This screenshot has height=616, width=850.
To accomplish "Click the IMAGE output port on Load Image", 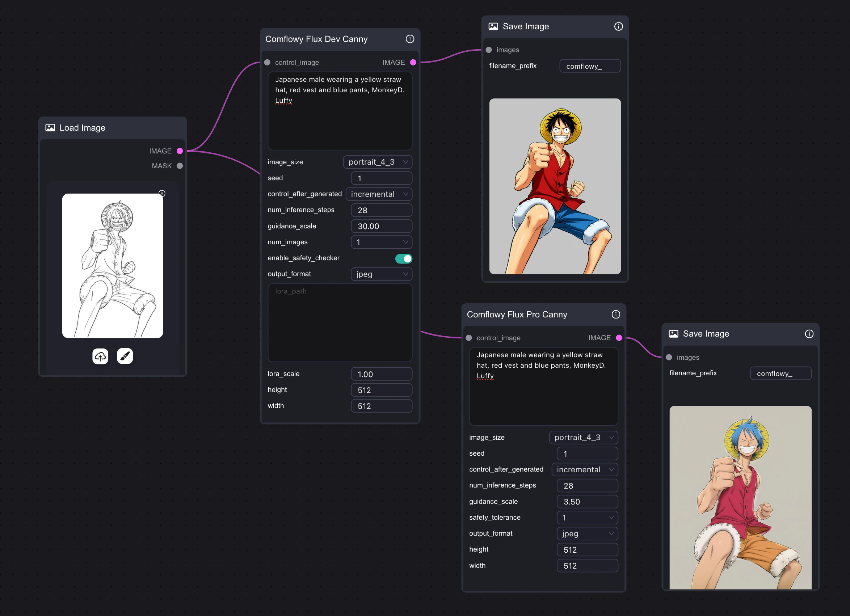I will (180, 151).
